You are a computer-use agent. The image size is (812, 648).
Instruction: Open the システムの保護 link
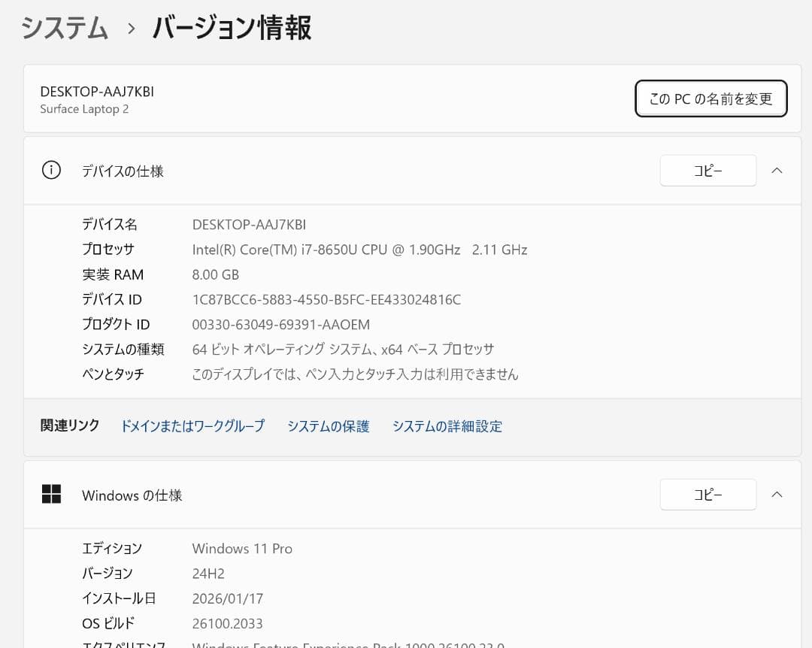click(x=329, y=426)
